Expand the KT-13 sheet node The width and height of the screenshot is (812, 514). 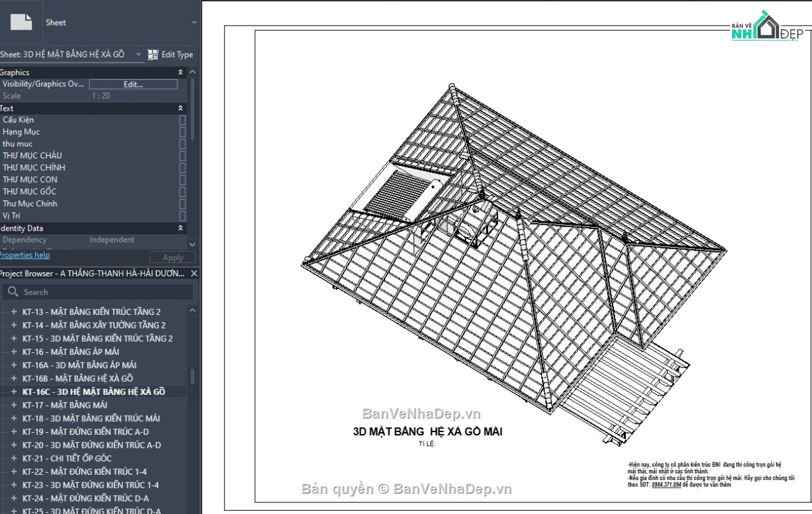tap(14, 312)
